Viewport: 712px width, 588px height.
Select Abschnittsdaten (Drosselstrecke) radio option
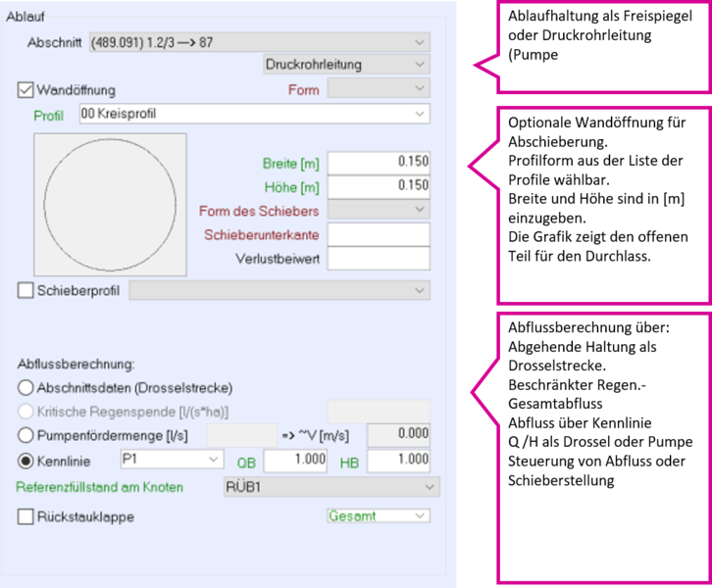[26, 387]
